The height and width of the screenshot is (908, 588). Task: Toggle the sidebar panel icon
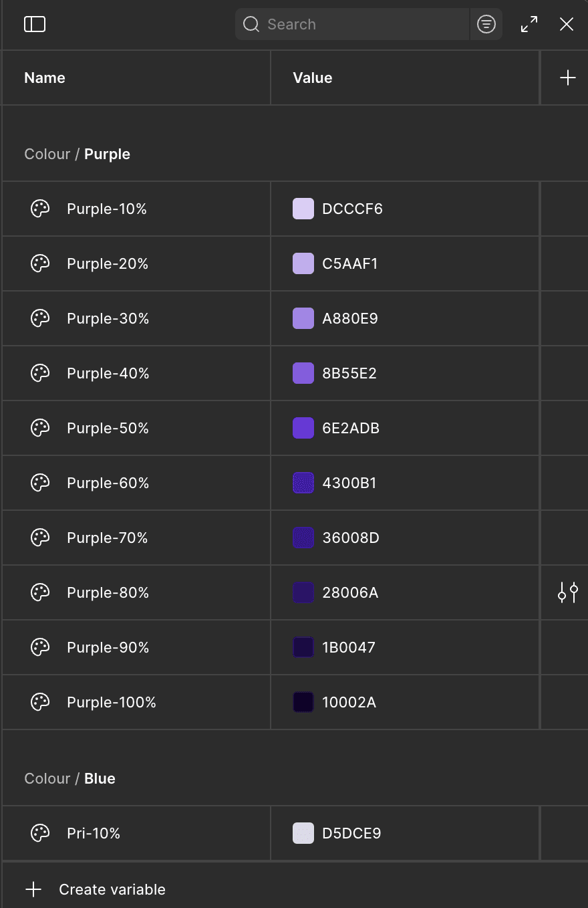[35, 25]
